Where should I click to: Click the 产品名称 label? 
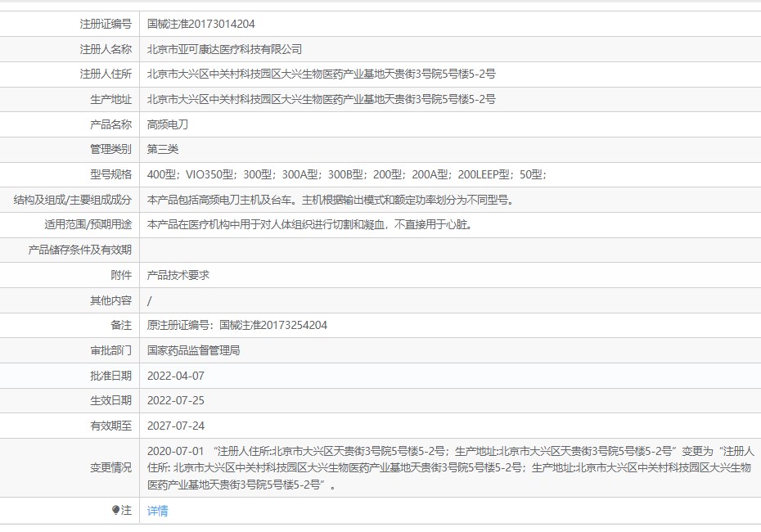110,124
